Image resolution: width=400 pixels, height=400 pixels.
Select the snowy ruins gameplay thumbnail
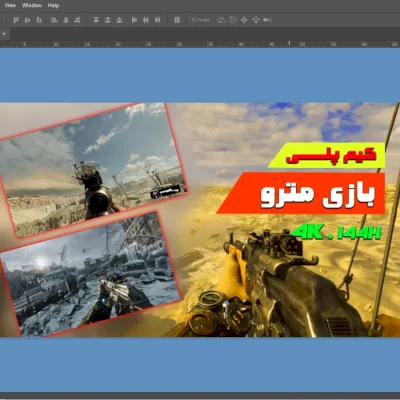click(x=91, y=273)
